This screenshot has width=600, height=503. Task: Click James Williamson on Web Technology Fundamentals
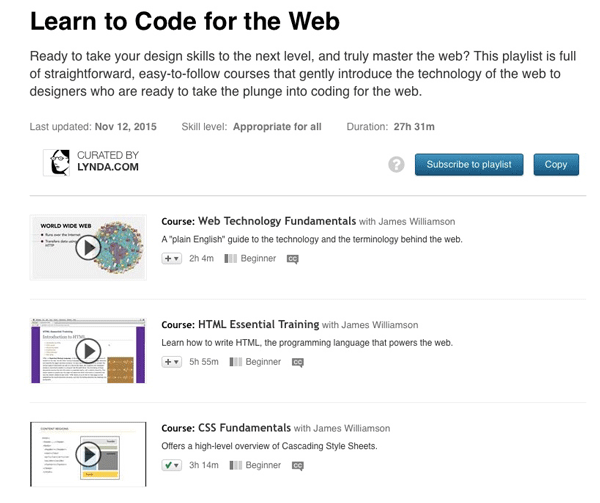coord(417,222)
